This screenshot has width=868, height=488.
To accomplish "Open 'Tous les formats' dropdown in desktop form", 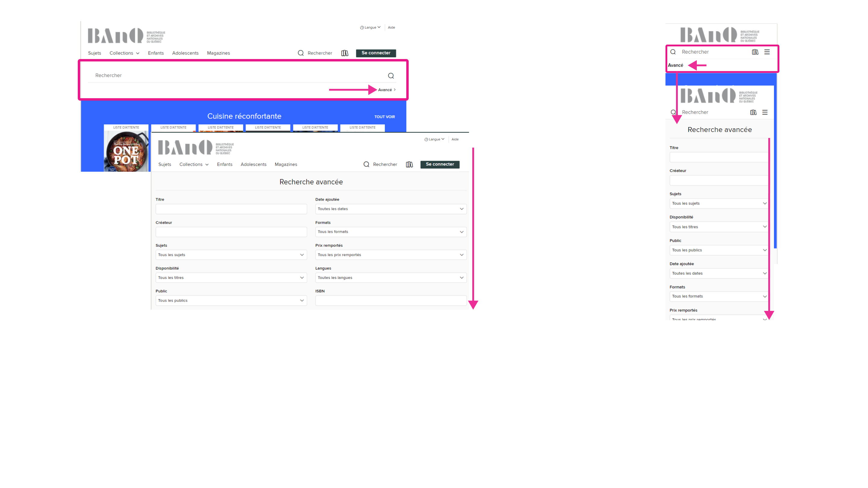I will point(391,232).
